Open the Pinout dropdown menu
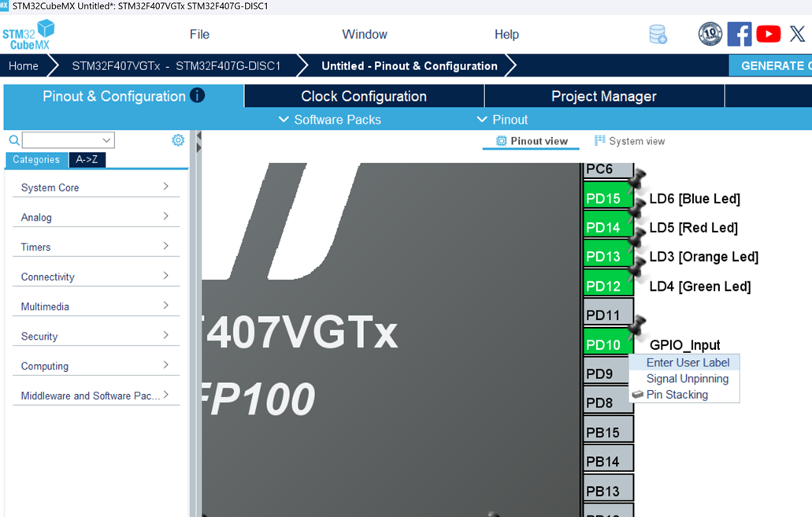 (x=502, y=120)
